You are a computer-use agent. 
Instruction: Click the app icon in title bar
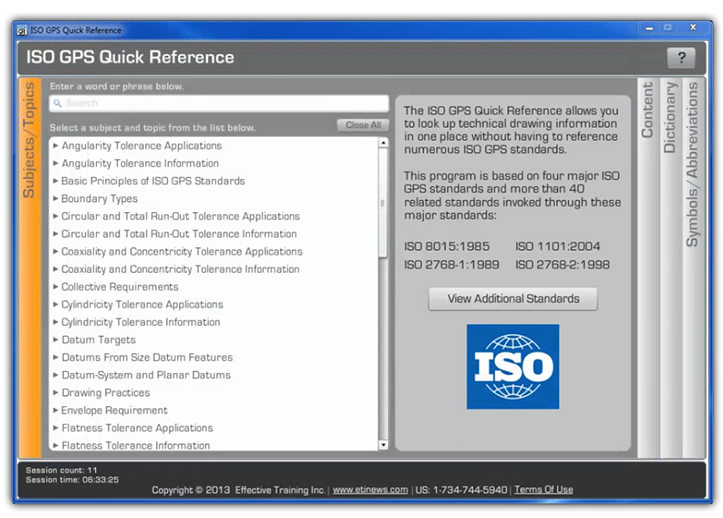click(x=22, y=30)
